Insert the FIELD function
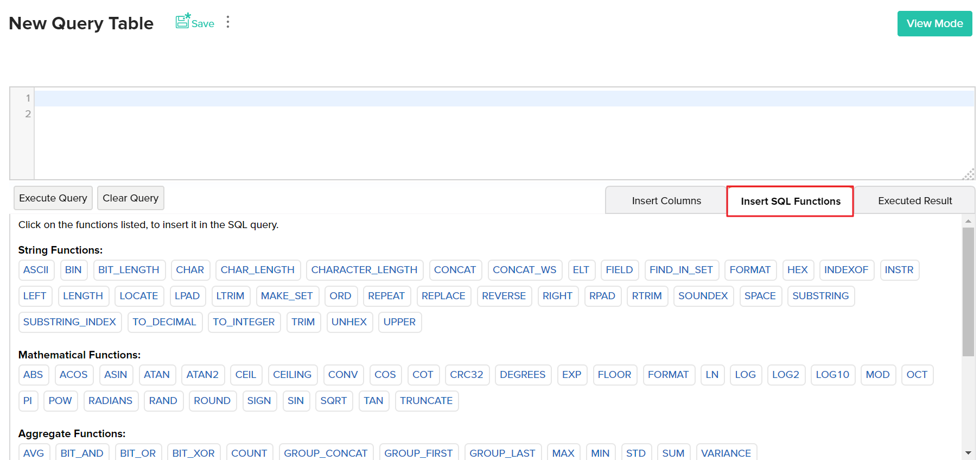The height and width of the screenshot is (460, 980). pyautogui.click(x=620, y=270)
